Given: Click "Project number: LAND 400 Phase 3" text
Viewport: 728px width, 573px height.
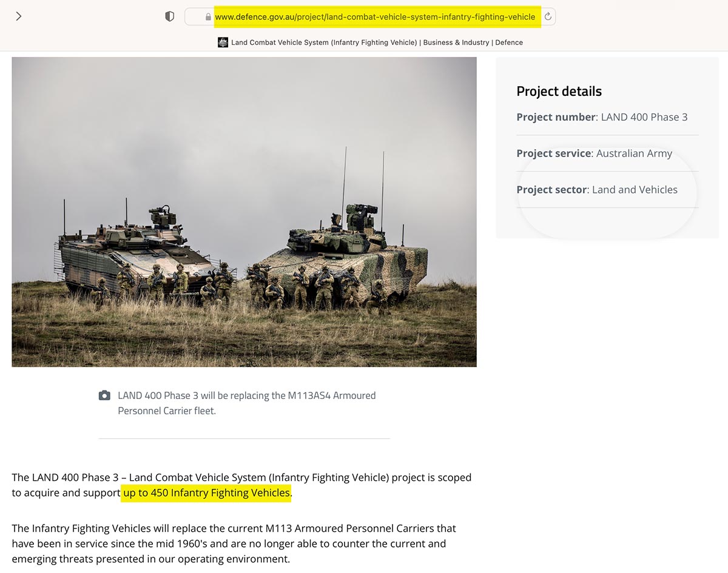Looking at the screenshot, I should [x=602, y=117].
